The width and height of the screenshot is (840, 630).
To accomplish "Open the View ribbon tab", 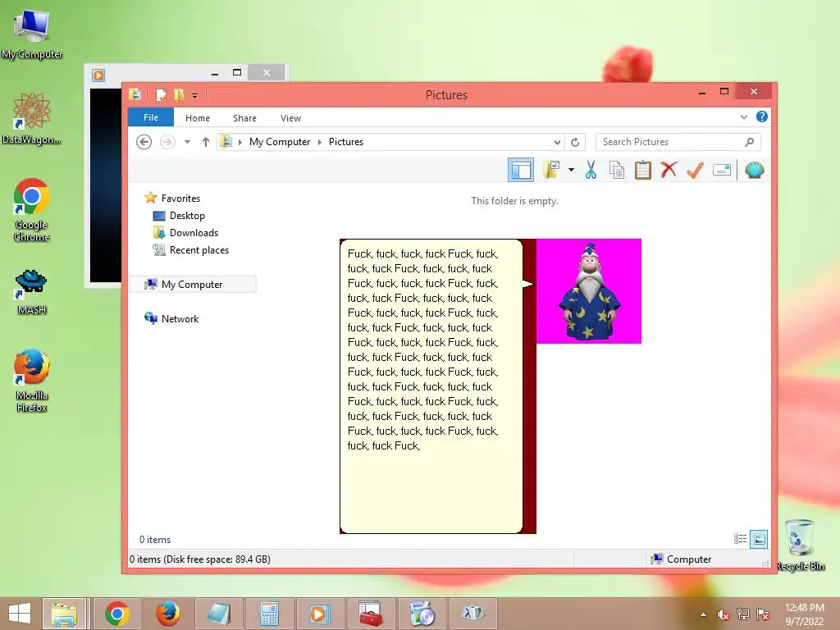I will (291, 118).
